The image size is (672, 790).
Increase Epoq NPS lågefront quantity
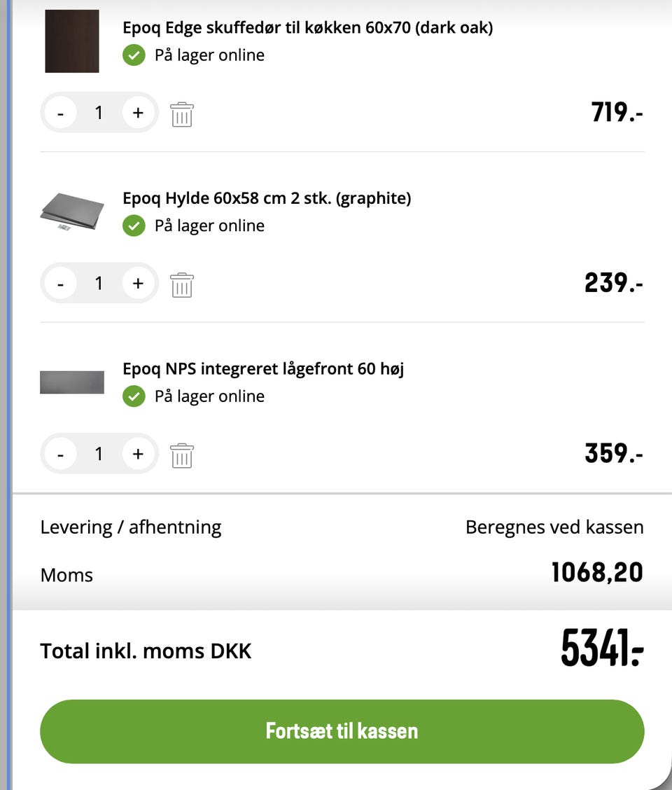[x=138, y=455]
